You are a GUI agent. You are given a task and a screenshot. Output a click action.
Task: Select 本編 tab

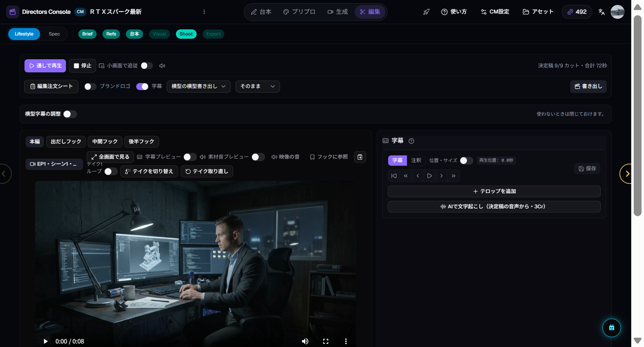[35, 141]
